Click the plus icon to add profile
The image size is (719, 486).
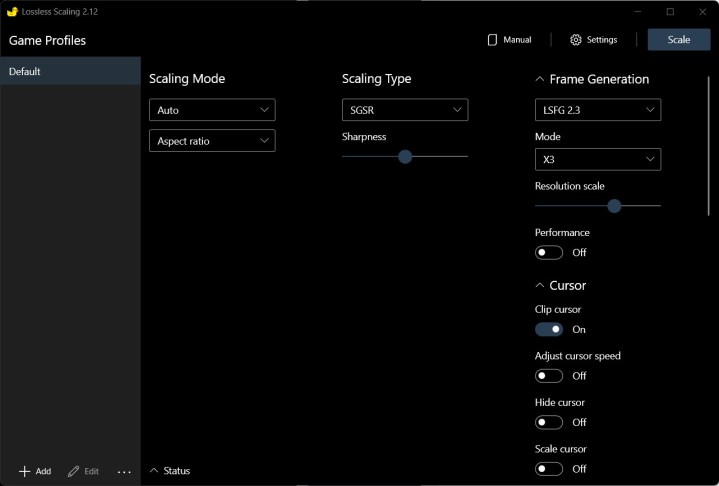tap(25, 471)
